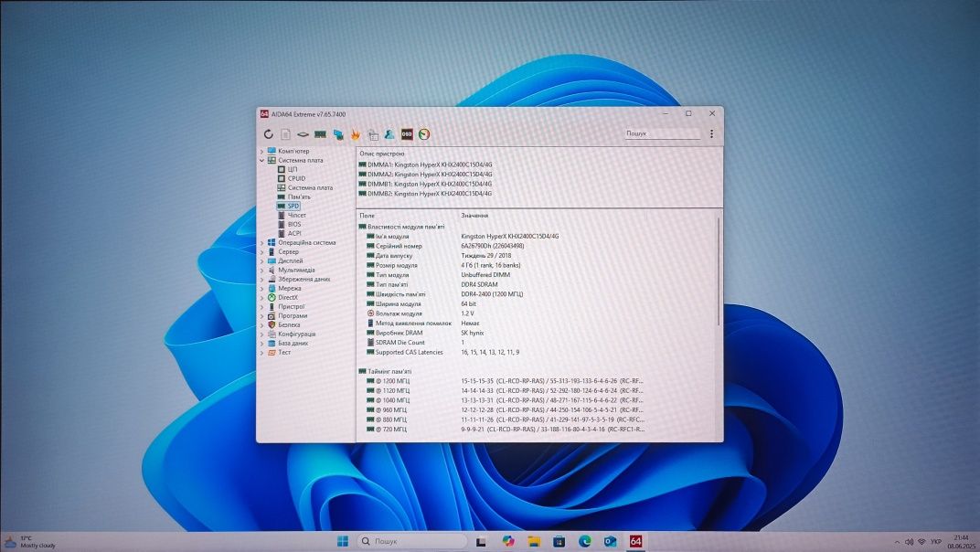Open the memory module benchmark toolbar icon
Screen dimensions: 980x552
320,134
